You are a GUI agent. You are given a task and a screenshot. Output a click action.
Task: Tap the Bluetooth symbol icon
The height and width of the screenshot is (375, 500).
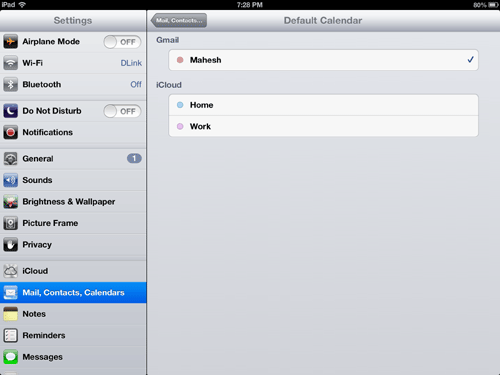[x=10, y=85]
